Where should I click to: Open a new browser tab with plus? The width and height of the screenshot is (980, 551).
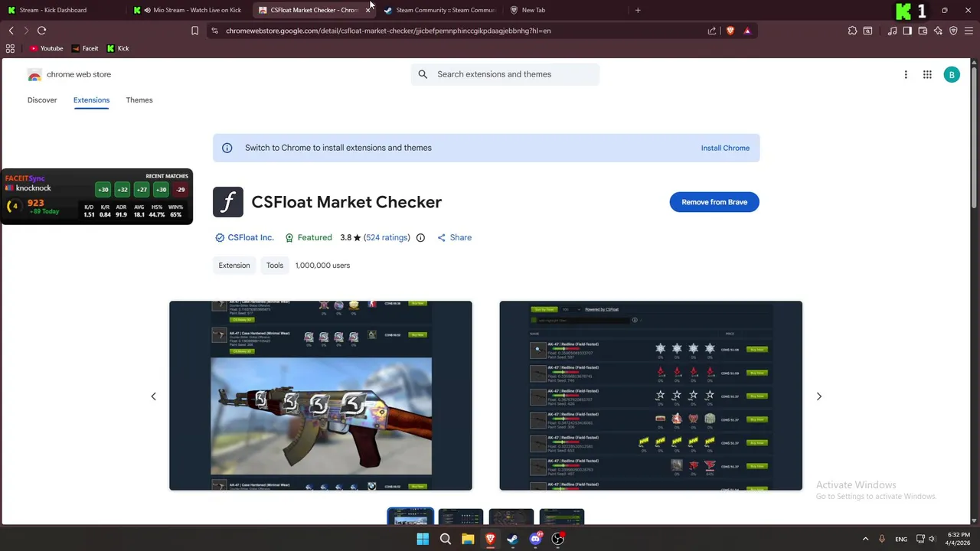point(638,10)
